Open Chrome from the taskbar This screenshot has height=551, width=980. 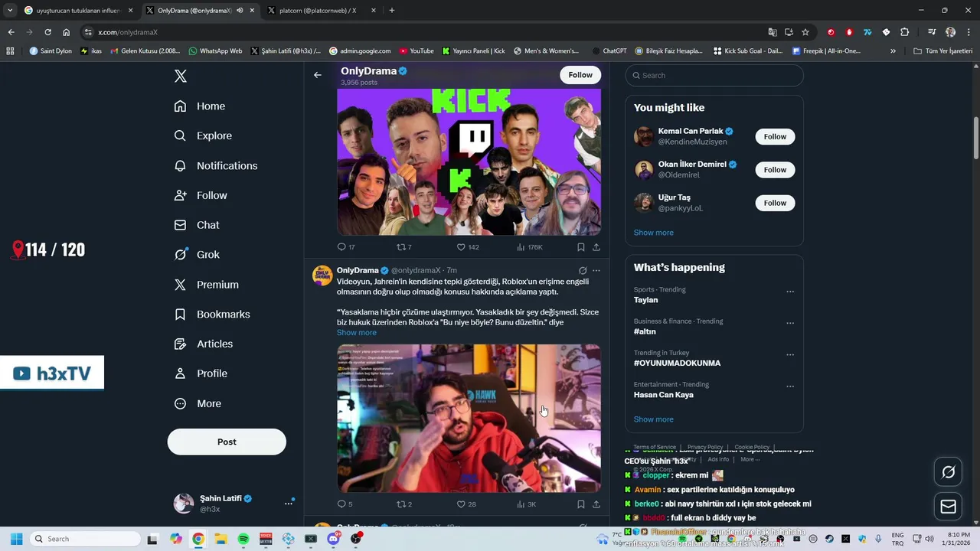[198, 539]
